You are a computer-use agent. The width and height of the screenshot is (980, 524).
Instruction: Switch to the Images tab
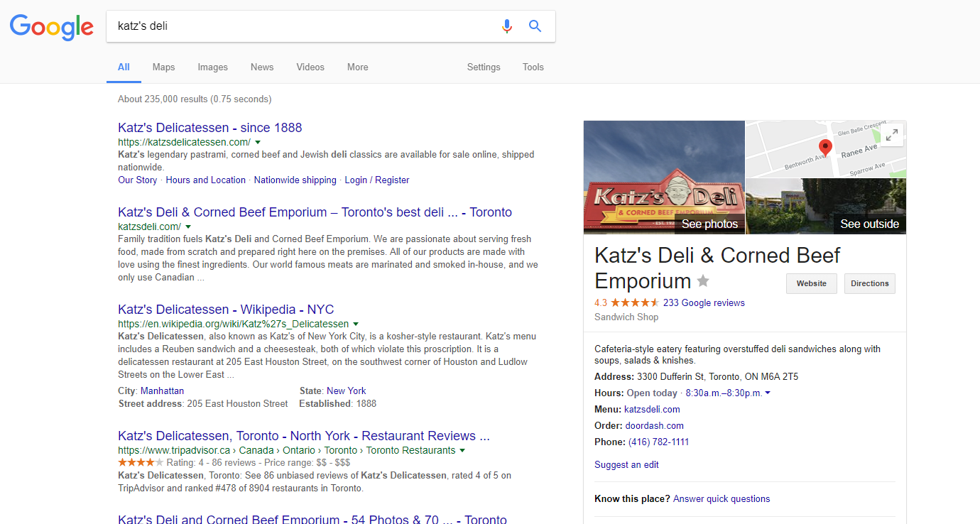[x=213, y=67]
